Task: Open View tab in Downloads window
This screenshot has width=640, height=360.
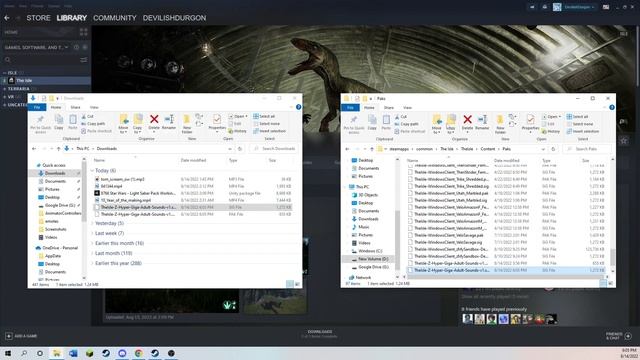Action: pyautogui.click(x=94, y=107)
